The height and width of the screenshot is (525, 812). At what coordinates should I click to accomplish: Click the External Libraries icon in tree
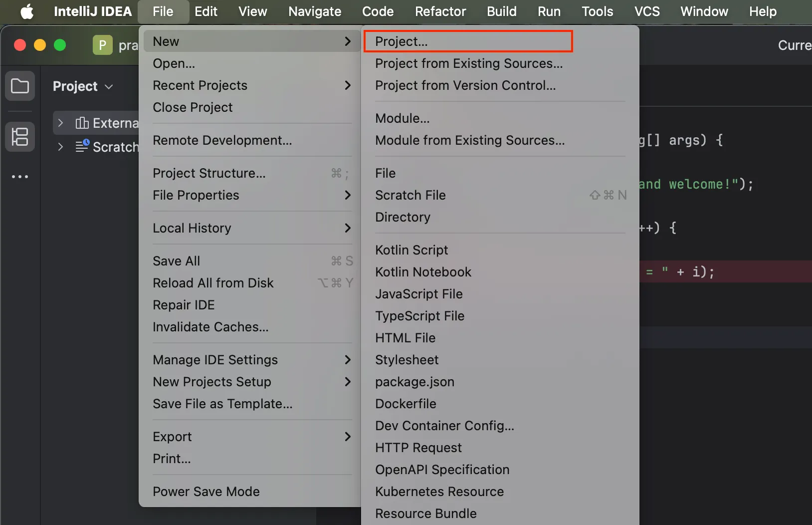coord(82,123)
